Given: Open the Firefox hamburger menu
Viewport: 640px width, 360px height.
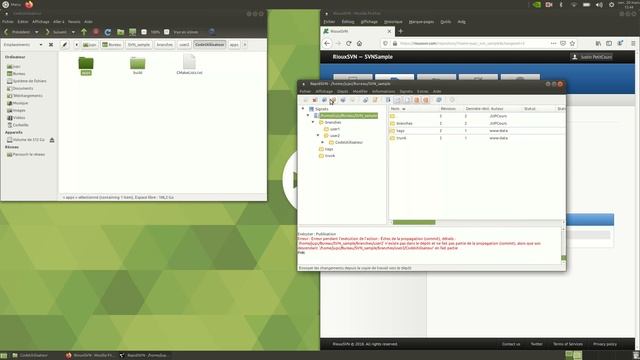Looking at the screenshot, I should tap(633, 43).
